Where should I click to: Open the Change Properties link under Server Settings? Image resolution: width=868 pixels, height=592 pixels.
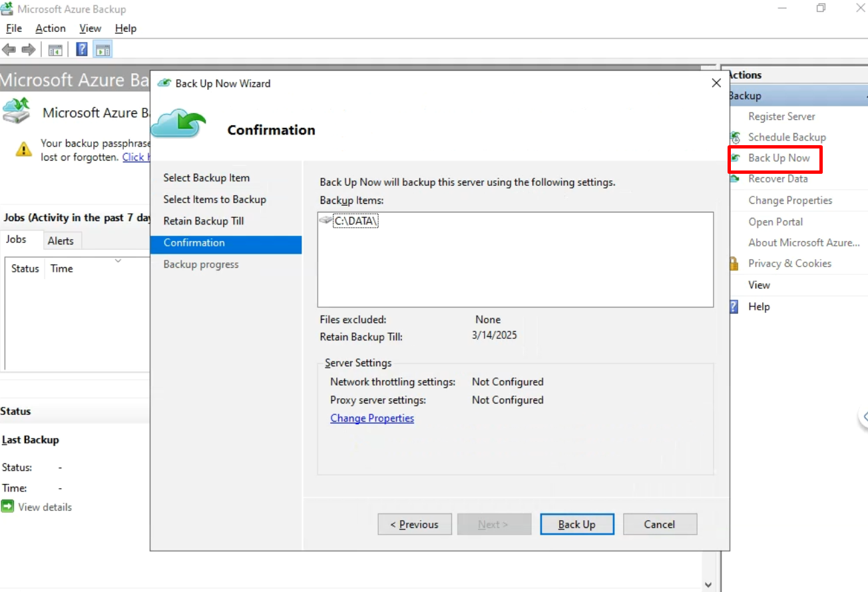click(372, 418)
